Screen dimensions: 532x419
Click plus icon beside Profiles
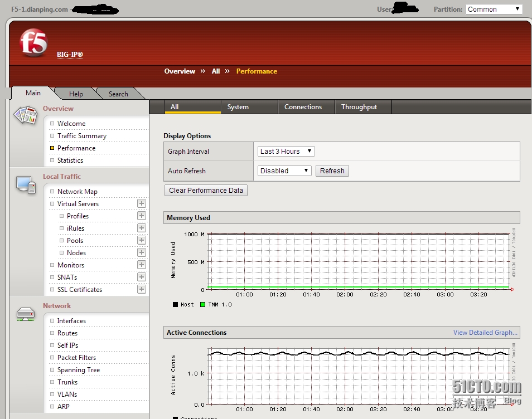click(142, 216)
